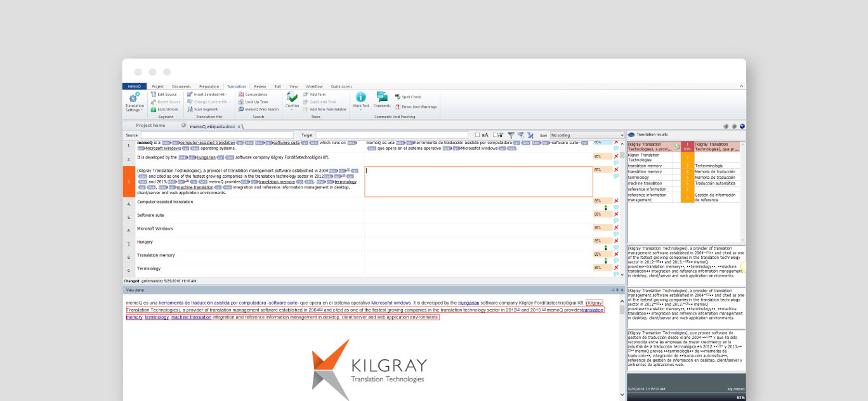Viewport: 868px width, 401px height.
Task: Enable the case-sensitive aA filter checkbox
Action: click(478, 135)
